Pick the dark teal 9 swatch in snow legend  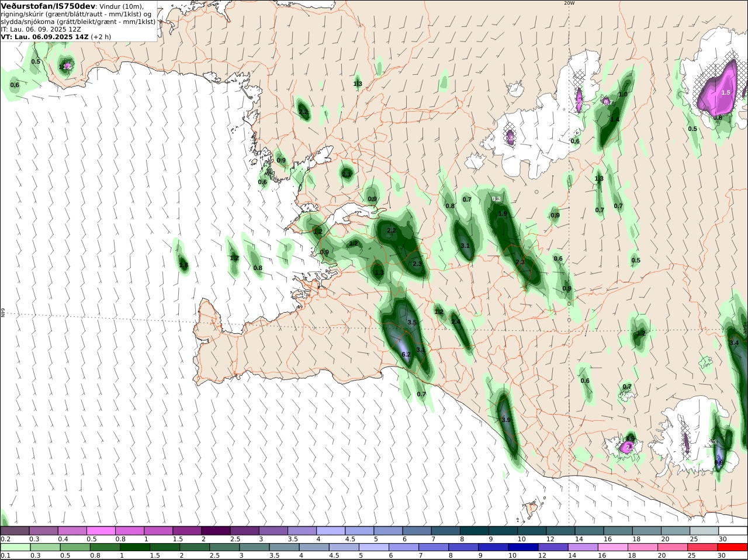point(504,531)
